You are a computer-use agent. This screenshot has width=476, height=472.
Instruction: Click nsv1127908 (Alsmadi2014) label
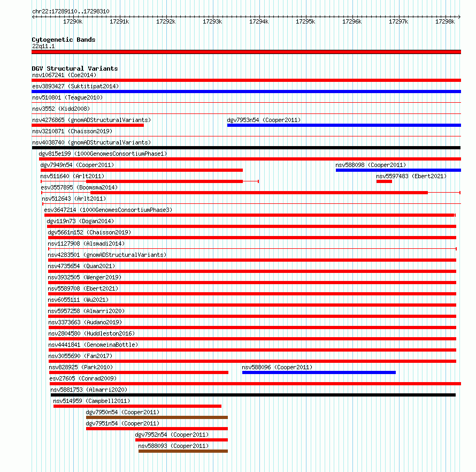click(x=86, y=243)
